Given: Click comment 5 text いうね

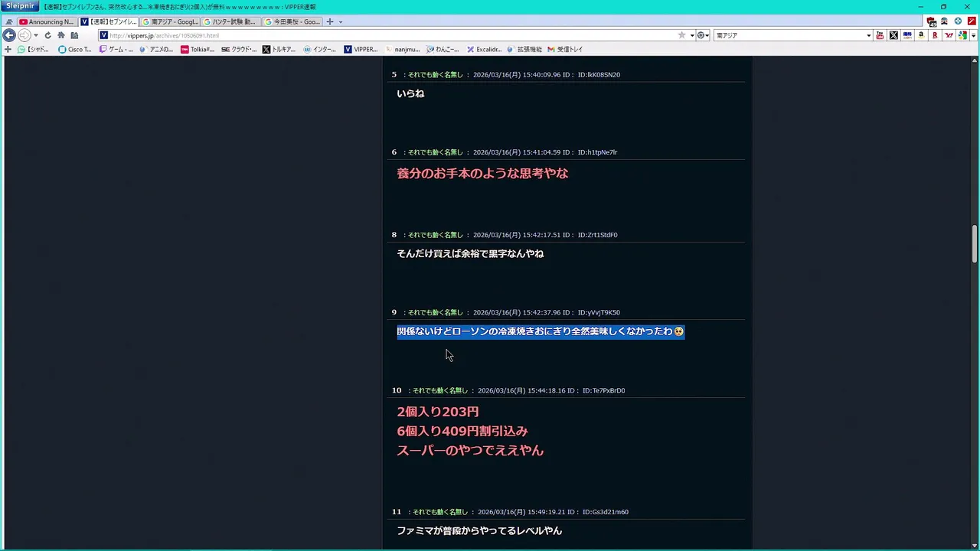Looking at the screenshot, I should (410, 93).
